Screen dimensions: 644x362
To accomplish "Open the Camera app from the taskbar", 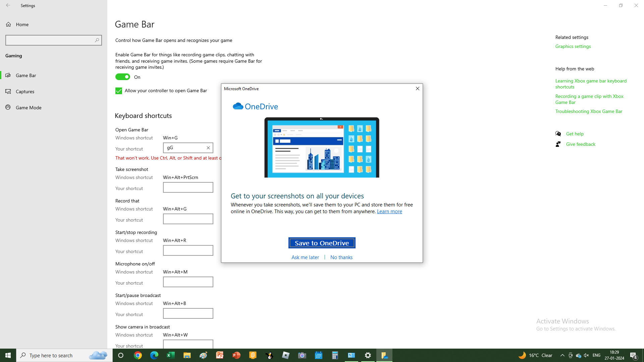I will coord(302,355).
